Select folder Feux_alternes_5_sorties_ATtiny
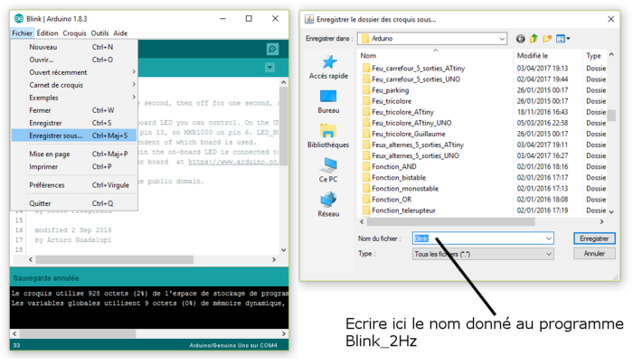This screenshot has height=364, width=633. coord(418,145)
